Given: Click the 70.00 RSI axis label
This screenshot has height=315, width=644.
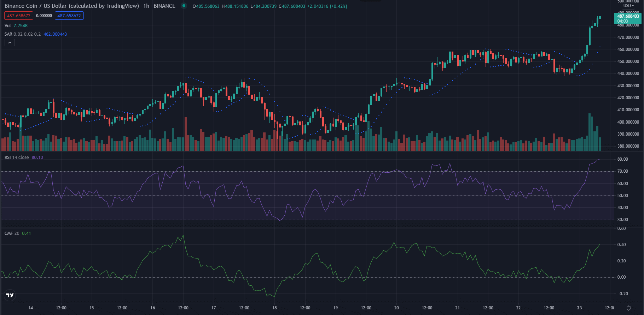Looking at the screenshot, I should [623, 171].
